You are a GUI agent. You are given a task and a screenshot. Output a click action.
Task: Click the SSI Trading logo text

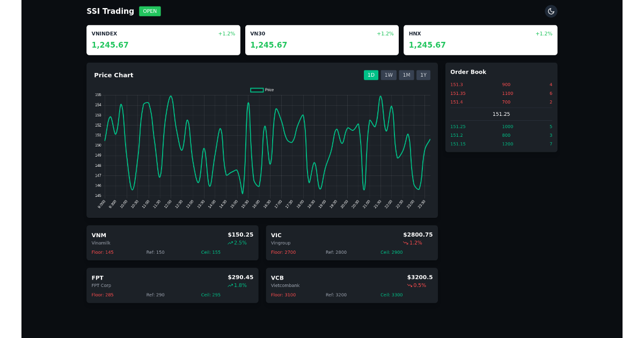pos(109,11)
